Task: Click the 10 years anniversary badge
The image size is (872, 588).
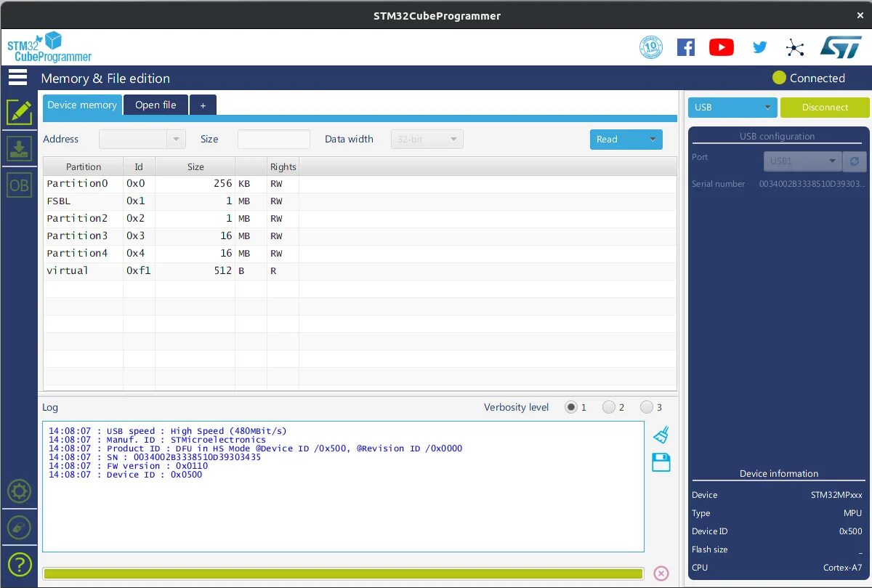Action: point(650,47)
